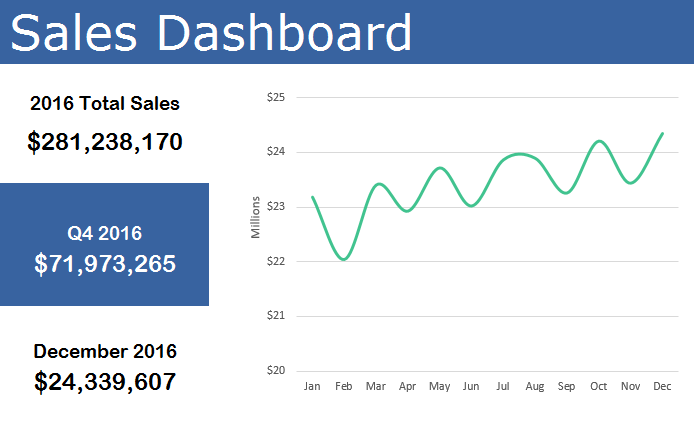Screen dimensions: 696x421
Task: Select the Aug month label
Action: [x=535, y=387]
